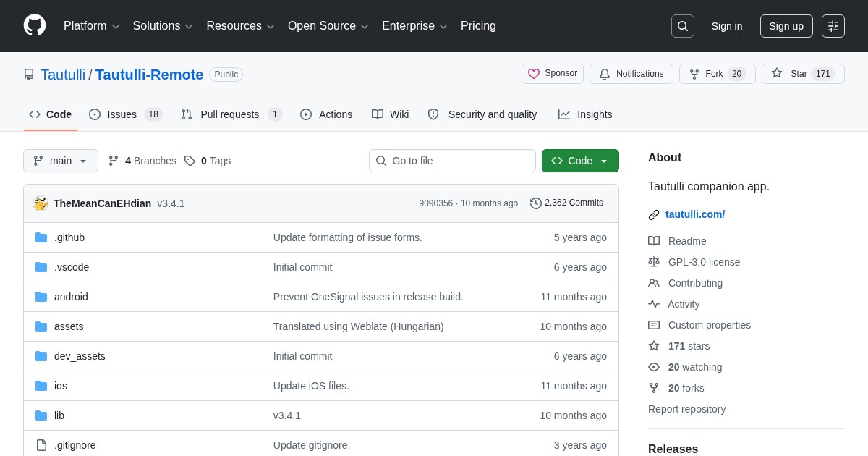Click the .gitignore file icon

(x=41, y=445)
